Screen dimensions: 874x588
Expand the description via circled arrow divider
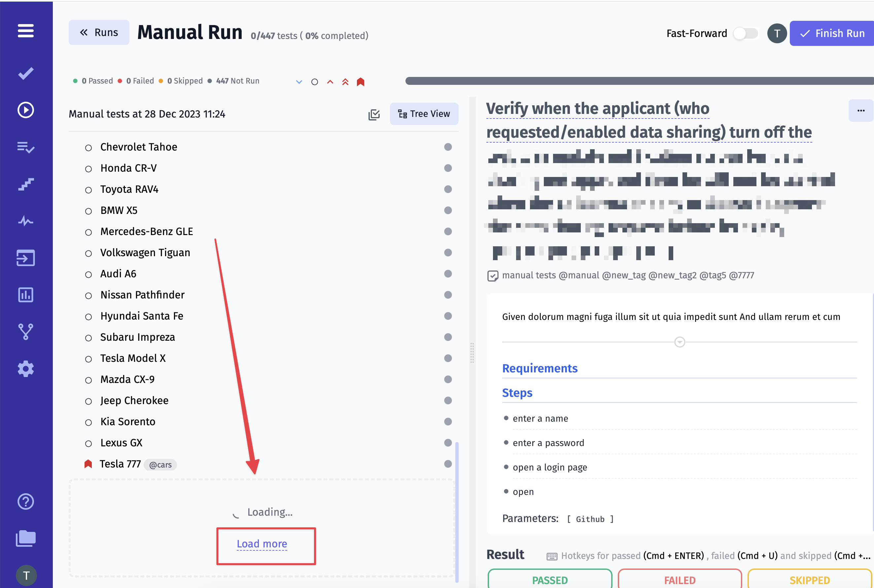680,342
